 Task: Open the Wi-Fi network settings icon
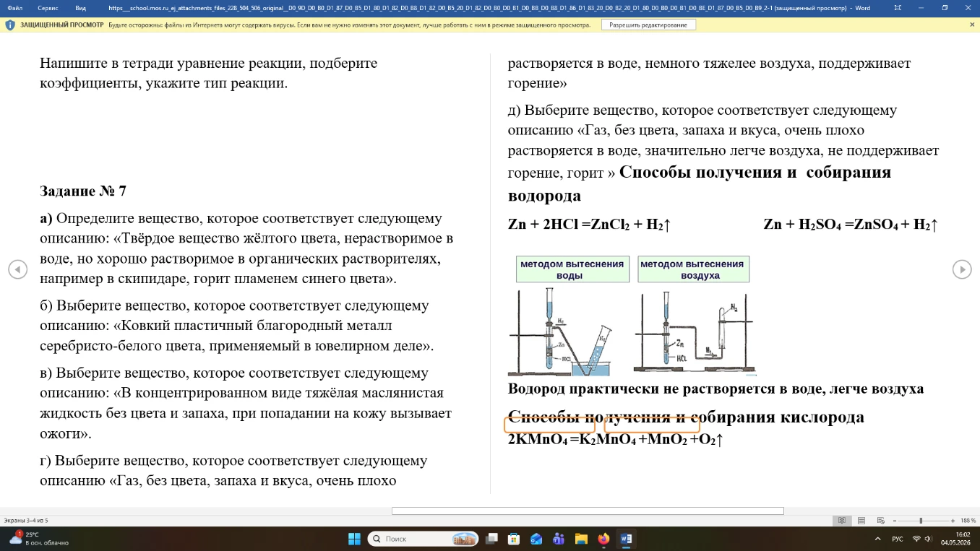tap(916, 539)
